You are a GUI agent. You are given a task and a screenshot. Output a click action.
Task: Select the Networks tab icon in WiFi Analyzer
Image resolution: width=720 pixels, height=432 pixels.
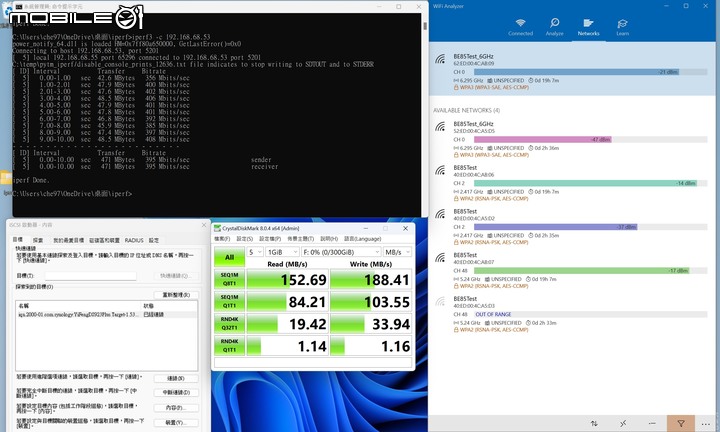[588, 23]
